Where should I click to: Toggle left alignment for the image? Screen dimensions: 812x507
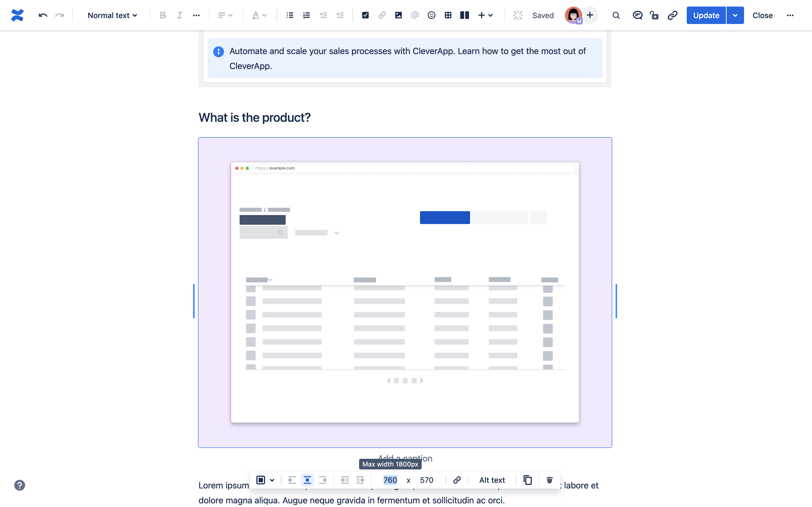pos(292,480)
